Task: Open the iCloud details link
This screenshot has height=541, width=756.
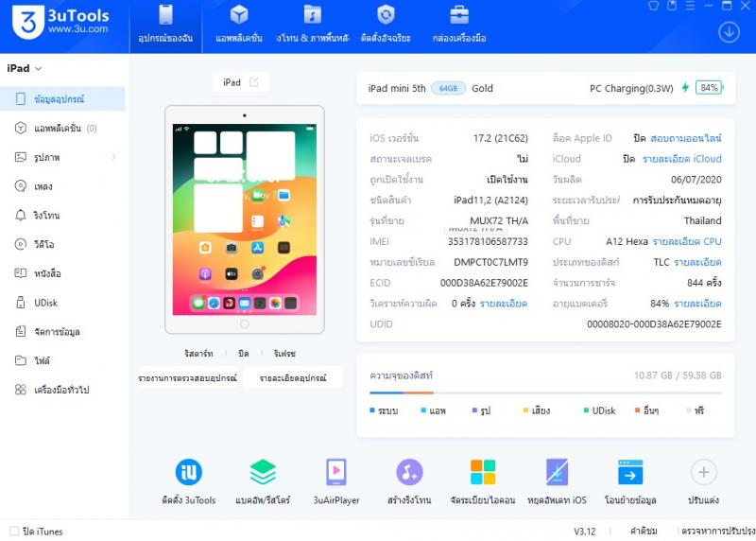Action: (681, 159)
